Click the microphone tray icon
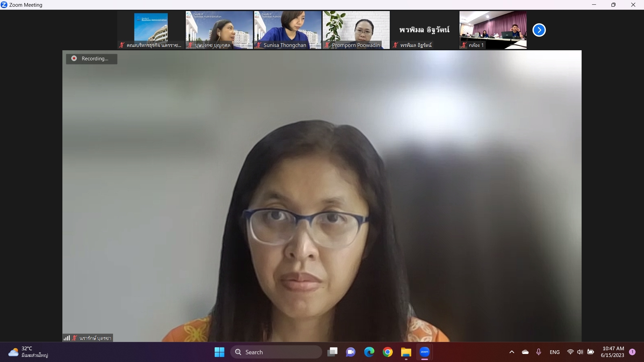 pyautogui.click(x=539, y=352)
